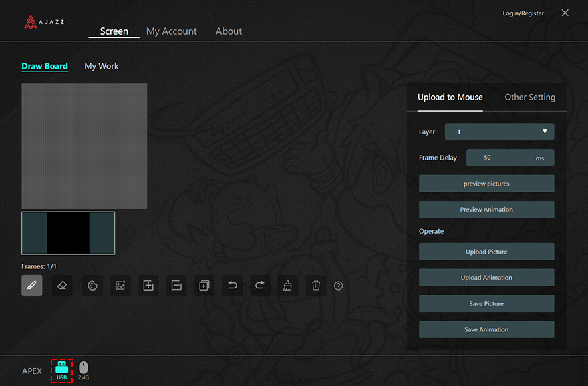Click the preview pictures button
Viewport: 588px width, 386px height.
tap(486, 184)
